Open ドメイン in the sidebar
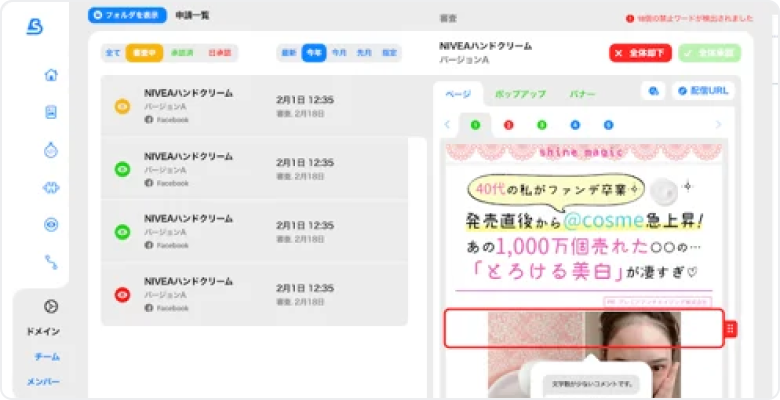Screen dimensions: 780x400 click(43, 331)
